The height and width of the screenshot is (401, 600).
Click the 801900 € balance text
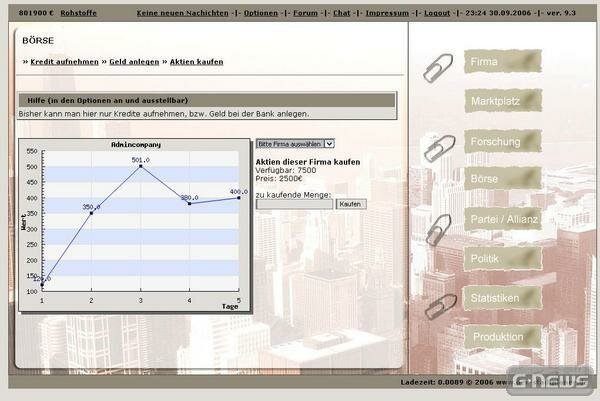coord(36,13)
